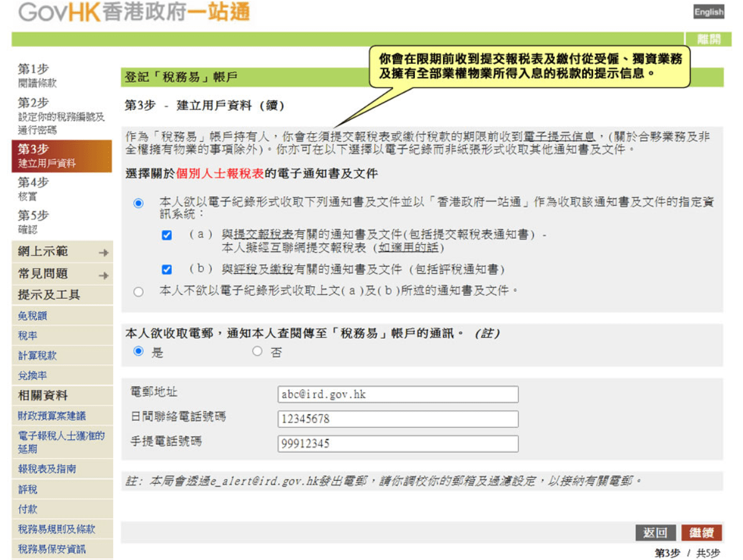Viewport: 743px width, 560px height.
Task: Click the GovHK 香港政府一站通 logo
Action: pos(134,12)
